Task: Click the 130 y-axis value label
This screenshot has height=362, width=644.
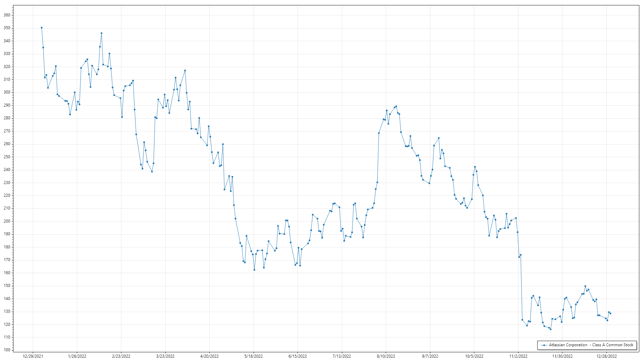Action: (7, 311)
